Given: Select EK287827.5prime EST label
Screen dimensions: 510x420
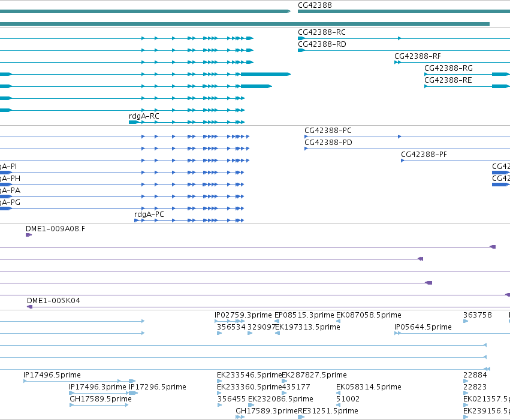Looking at the screenshot, I should pyautogui.click(x=314, y=375).
